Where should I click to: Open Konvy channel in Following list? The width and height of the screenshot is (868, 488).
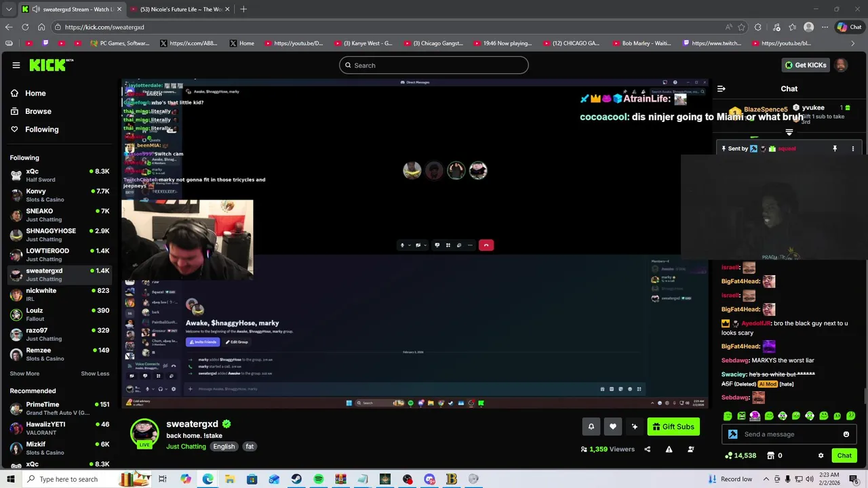[60, 195]
